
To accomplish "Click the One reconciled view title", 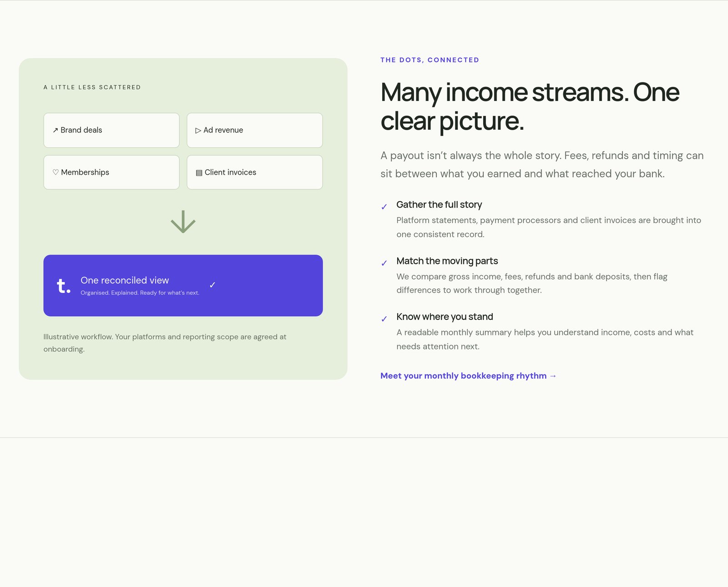I will pos(125,280).
